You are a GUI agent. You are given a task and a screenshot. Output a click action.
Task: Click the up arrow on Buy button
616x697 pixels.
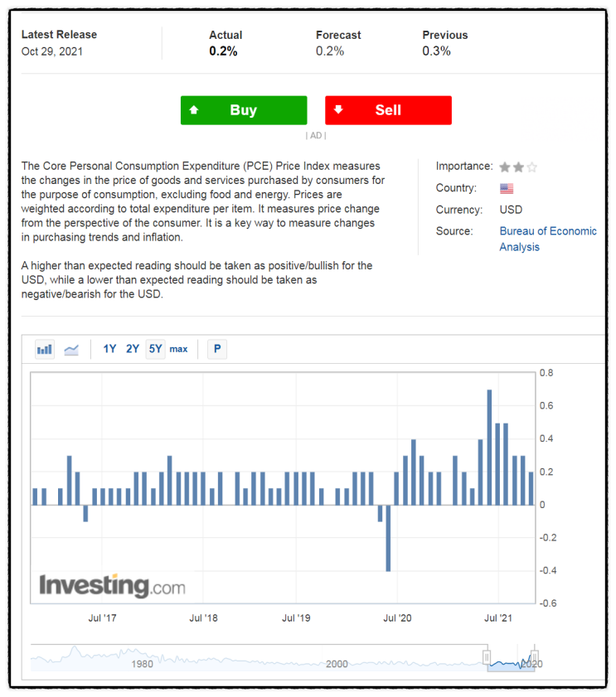[x=194, y=110]
